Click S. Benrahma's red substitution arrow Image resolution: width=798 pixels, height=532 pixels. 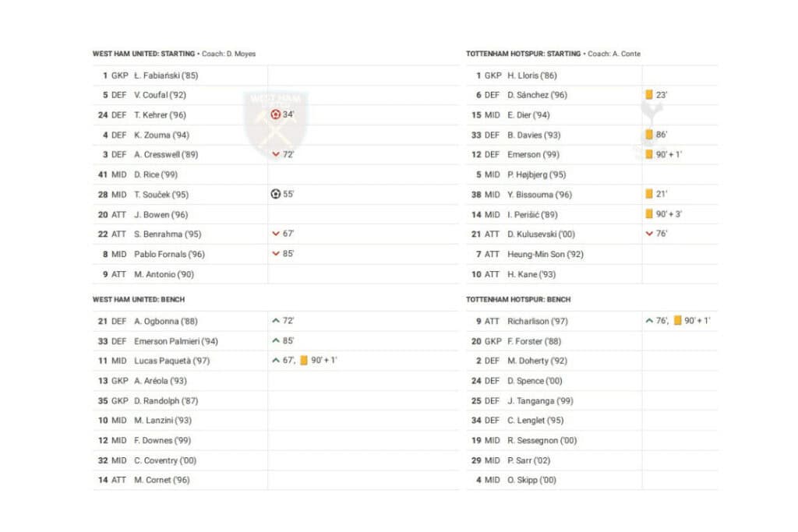[276, 234]
